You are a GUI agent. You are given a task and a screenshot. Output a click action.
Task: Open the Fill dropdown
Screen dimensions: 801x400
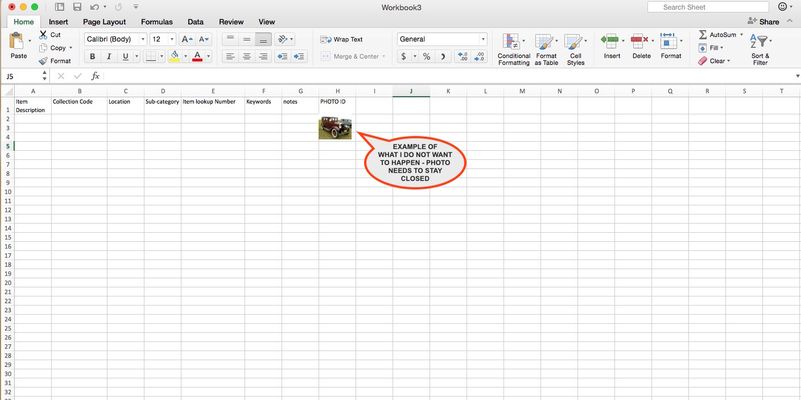[x=711, y=48]
